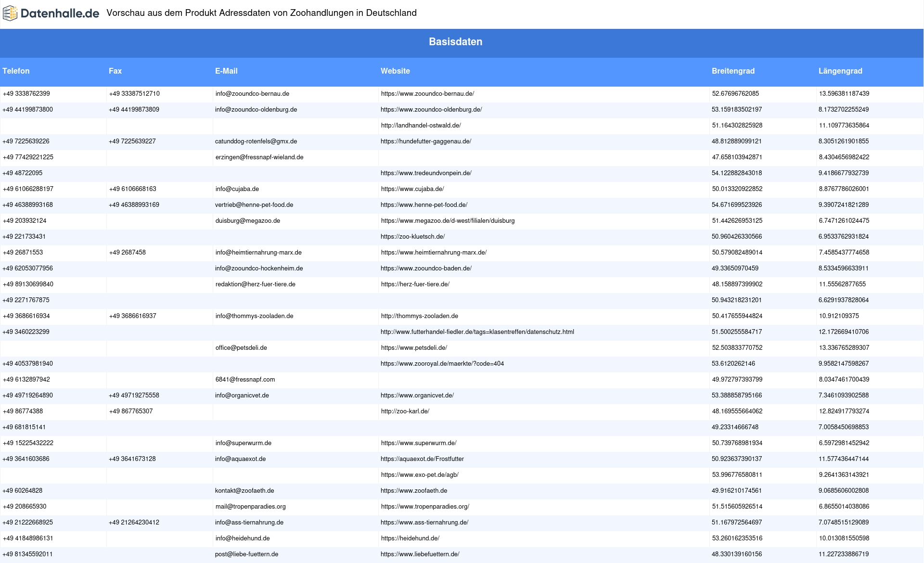Click email info@superwurm.de

[244, 443]
